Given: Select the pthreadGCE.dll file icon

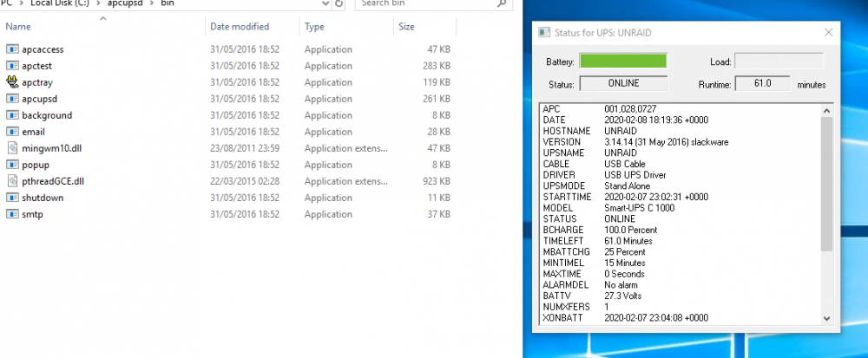Looking at the screenshot, I should click(12, 181).
